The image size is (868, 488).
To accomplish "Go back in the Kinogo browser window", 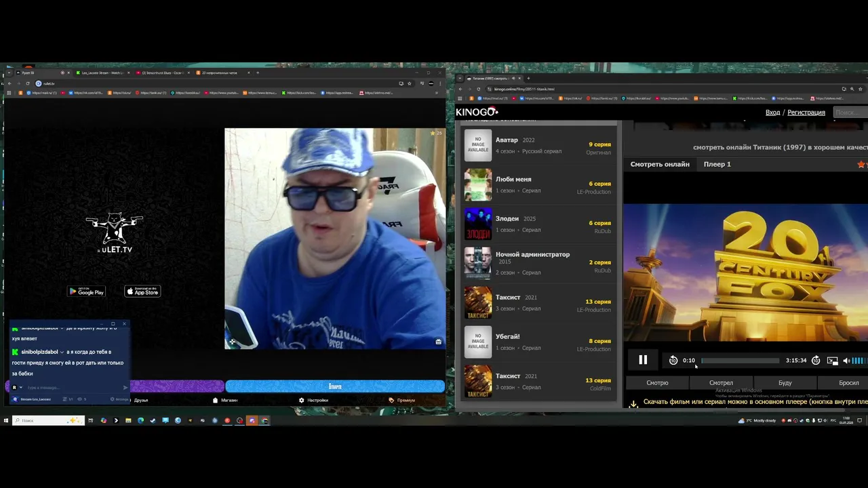I will tap(460, 89).
